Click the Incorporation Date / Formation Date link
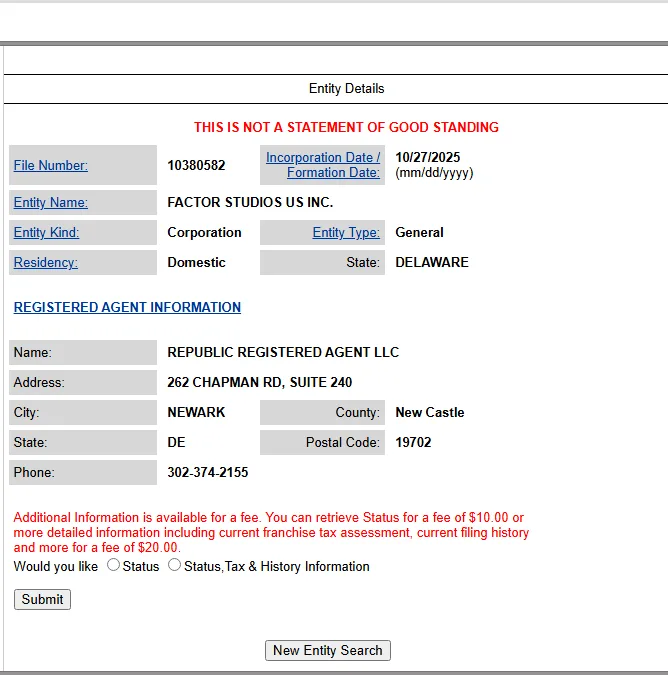The width and height of the screenshot is (668, 675). [x=323, y=165]
